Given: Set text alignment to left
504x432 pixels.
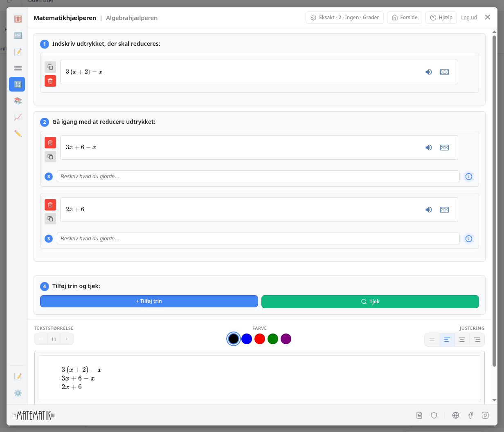Looking at the screenshot, I should click(447, 340).
